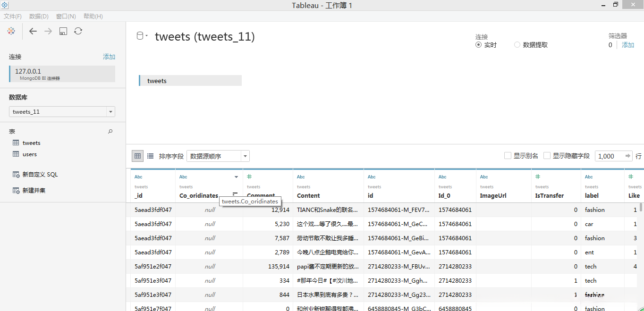Screen dimensions: 644x311
Task: Click 新建并集 option
Action: (34, 191)
